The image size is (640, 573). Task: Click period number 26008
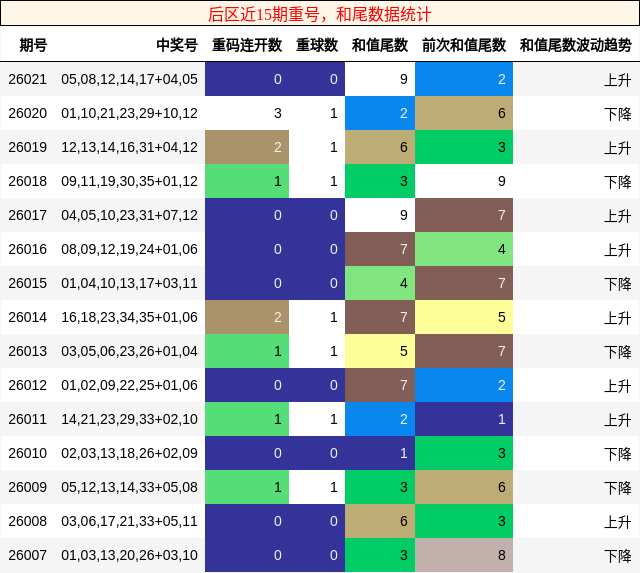[28, 521]
